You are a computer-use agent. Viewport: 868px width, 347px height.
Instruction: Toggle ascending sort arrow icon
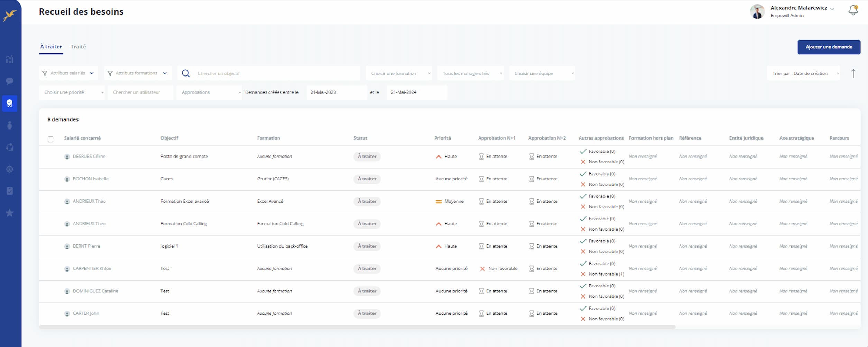(x=853, y=73)
